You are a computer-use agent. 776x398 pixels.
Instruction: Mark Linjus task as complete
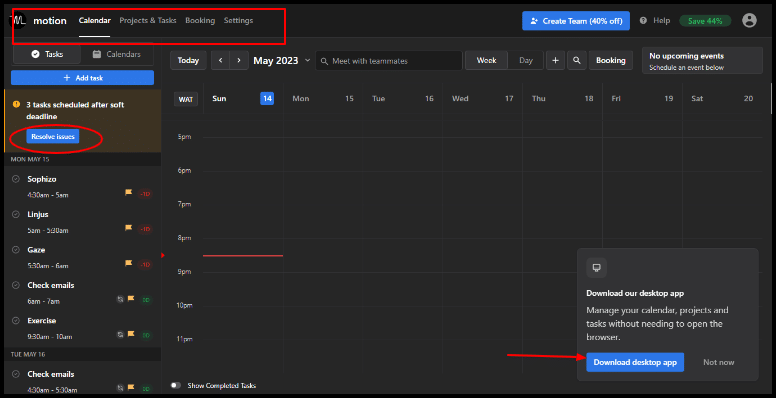16,214
